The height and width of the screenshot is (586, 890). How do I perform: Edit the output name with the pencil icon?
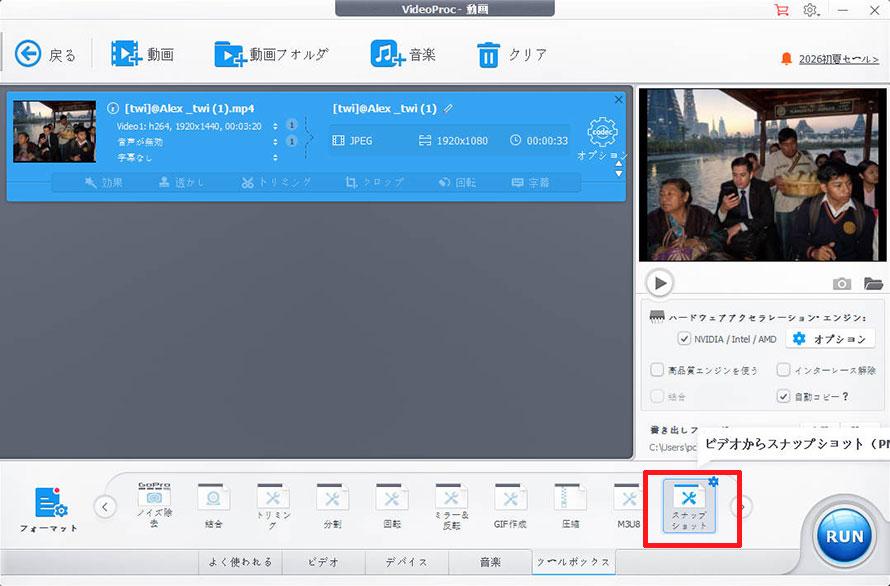coord(448,108)
